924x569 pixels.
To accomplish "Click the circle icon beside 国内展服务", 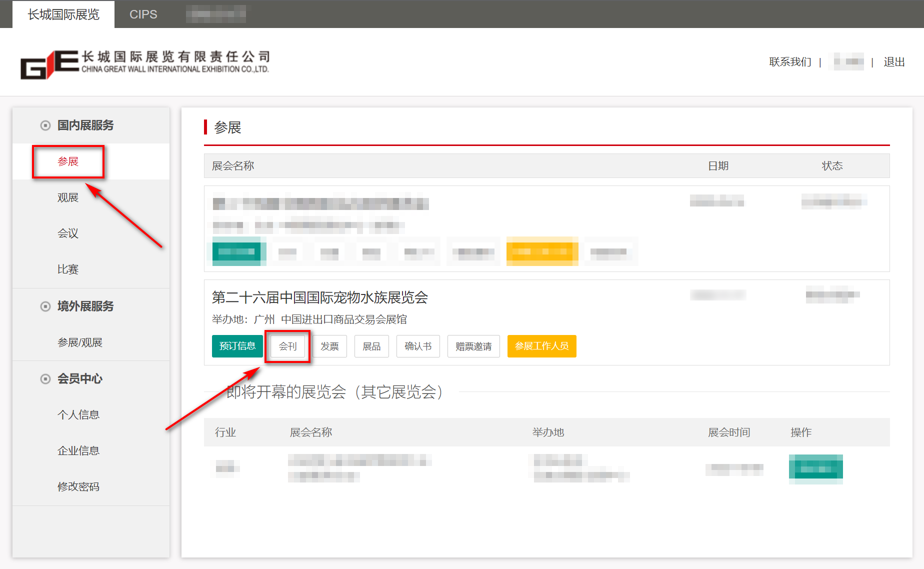I will point(45,125).
